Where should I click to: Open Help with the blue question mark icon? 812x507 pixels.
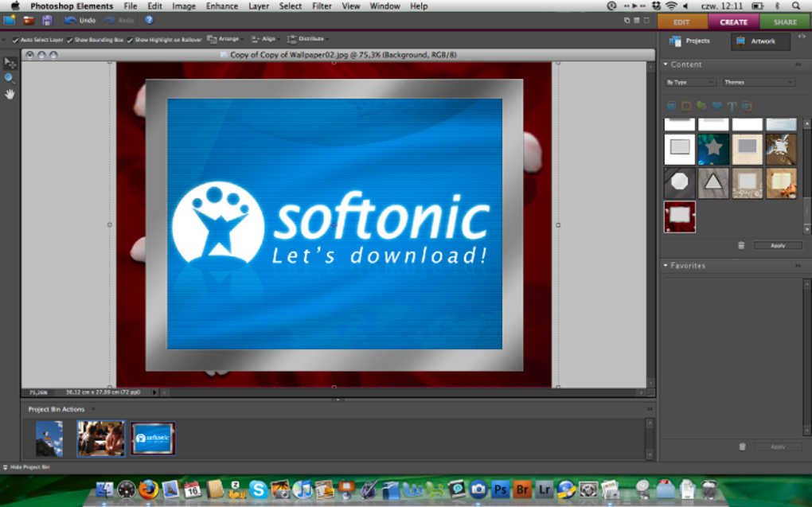pyautogui.click(x=149, y=20)
